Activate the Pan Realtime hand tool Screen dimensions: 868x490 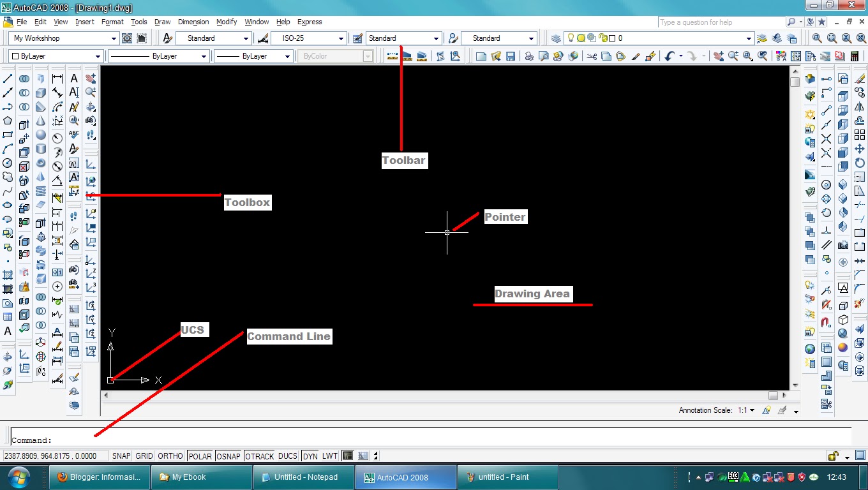coord(719,56)
